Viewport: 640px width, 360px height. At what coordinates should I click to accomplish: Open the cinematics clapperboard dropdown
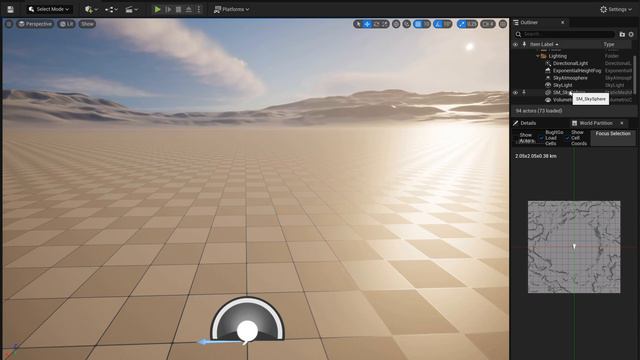pos(131,9)
